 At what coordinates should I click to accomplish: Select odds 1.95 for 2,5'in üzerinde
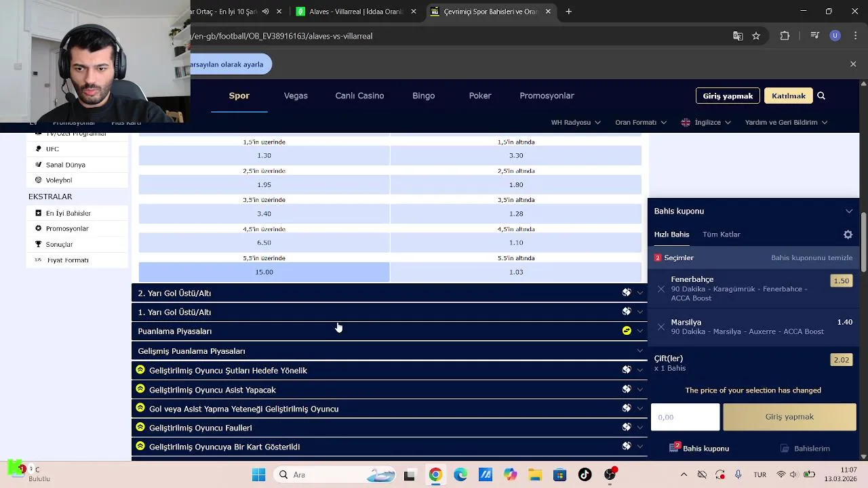[264, 184]
